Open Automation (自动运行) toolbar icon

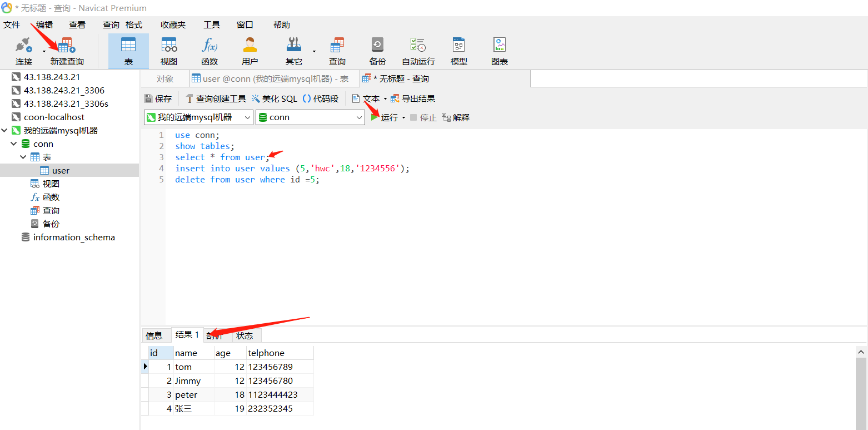tap(418, 51)
